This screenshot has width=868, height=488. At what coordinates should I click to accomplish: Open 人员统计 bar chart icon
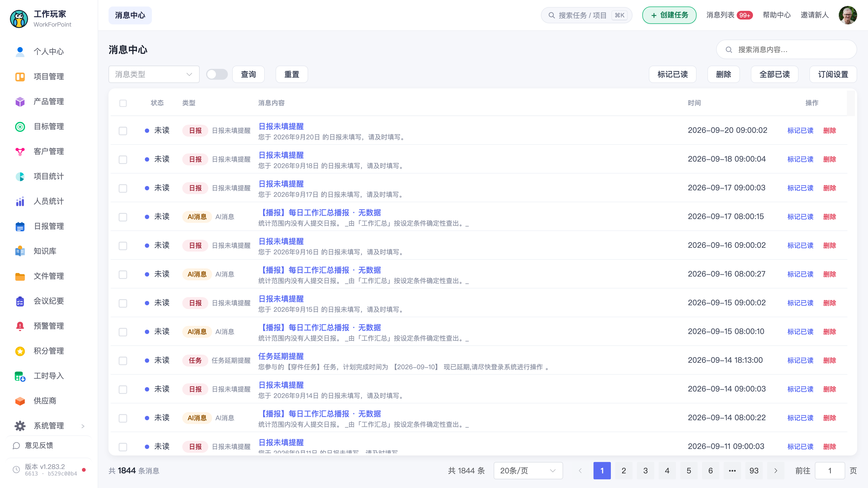pyautogui.click(x=20, y=201)
